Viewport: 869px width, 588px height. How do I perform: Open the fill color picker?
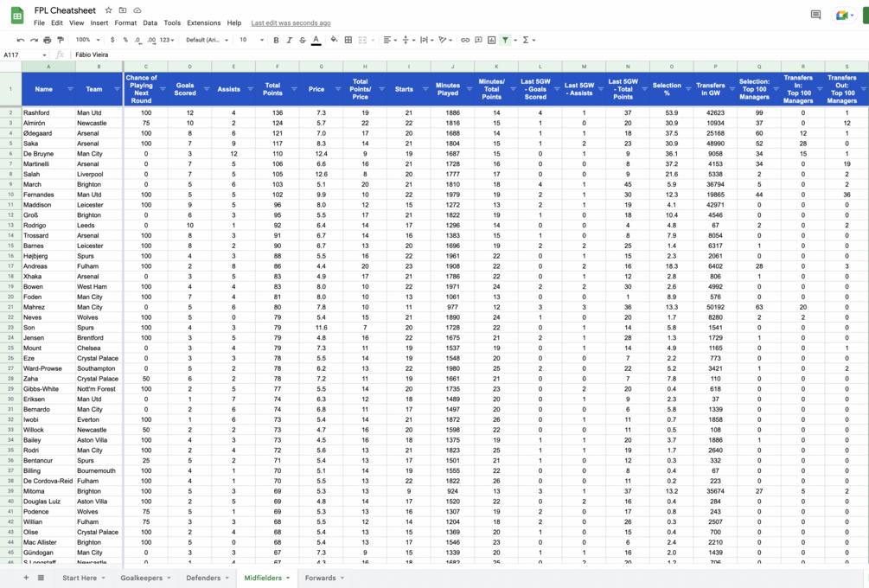pyautogui.click(x=334, y=40)
